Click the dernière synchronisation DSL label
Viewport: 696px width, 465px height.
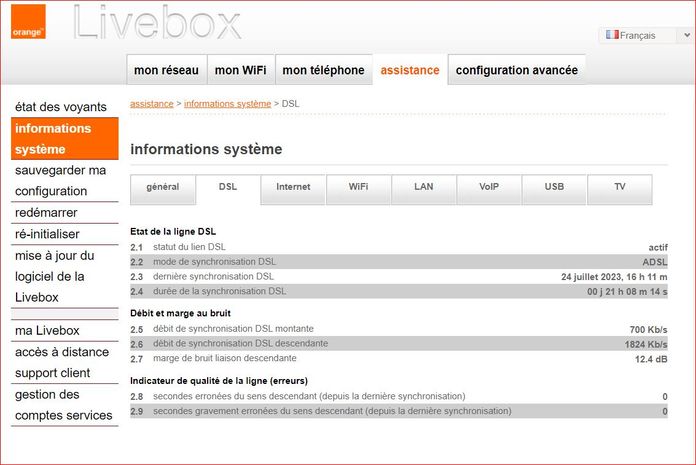tap(214, 277)
